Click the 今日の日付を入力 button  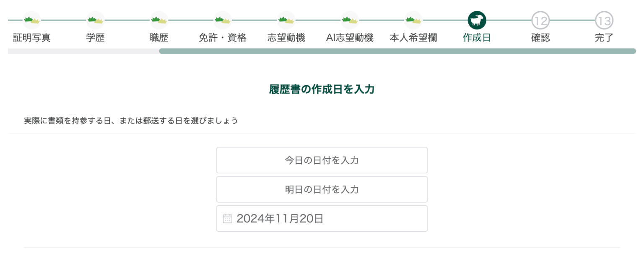322,160
